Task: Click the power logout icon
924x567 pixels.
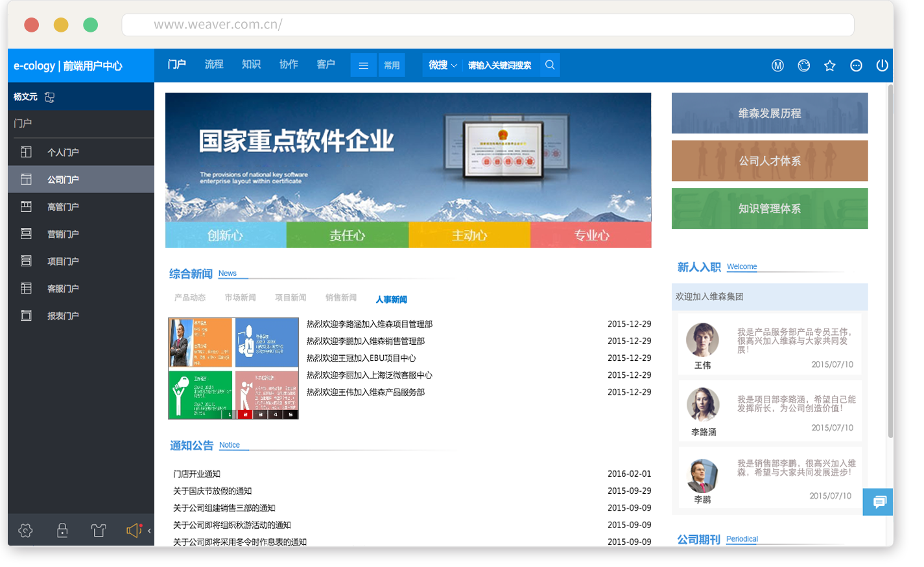Action: (x=882, y=65)
